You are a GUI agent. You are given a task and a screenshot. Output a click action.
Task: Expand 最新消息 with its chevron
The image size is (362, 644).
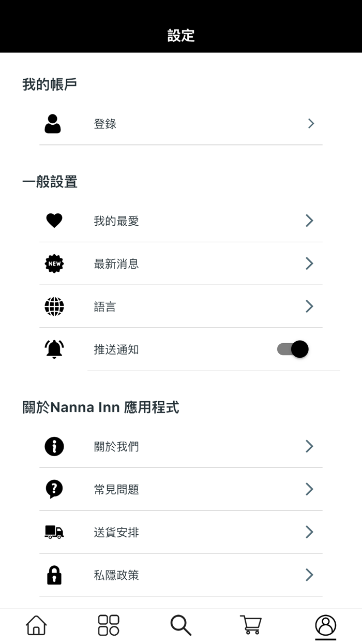pyautogui.click(x=309, y=264)
